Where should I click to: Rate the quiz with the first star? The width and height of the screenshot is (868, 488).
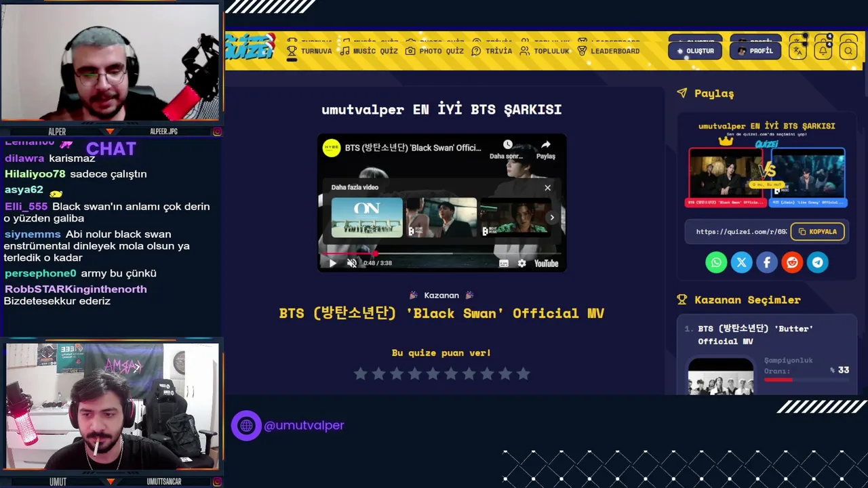[361, 373]
